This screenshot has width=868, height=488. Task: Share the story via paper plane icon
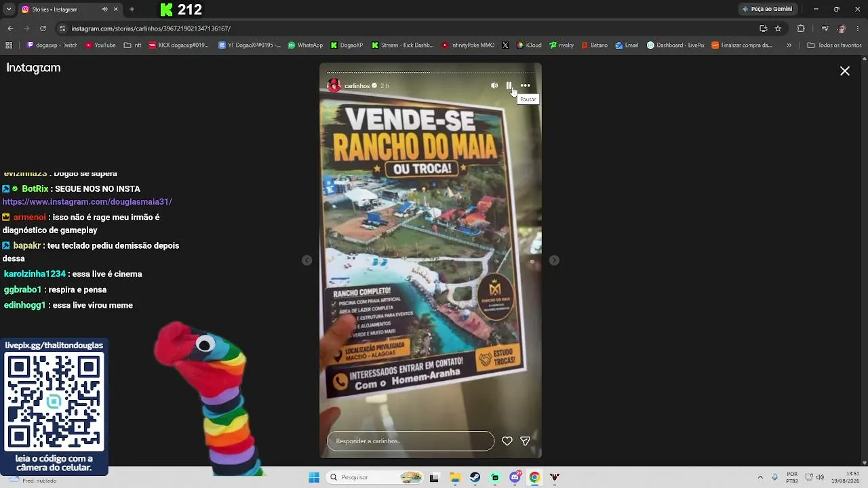525,441
